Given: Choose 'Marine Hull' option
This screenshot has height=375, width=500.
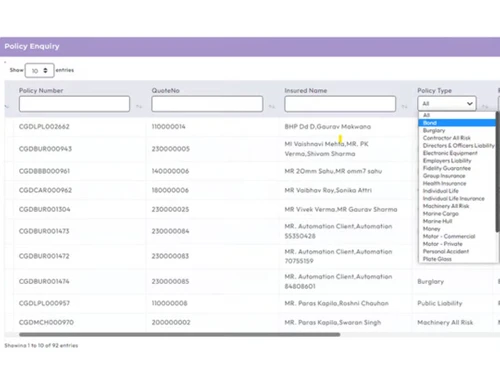Looking at the screenshot, I should (x=457, y=221).
